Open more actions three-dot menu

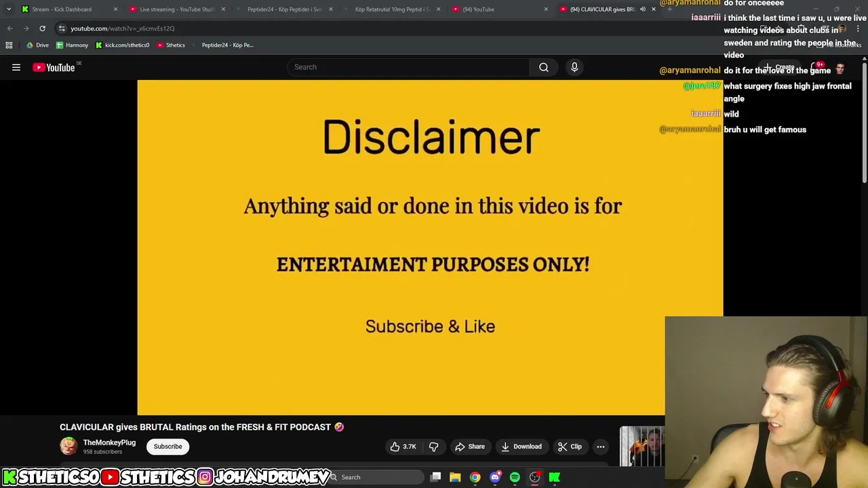click(x=600, y=447)
